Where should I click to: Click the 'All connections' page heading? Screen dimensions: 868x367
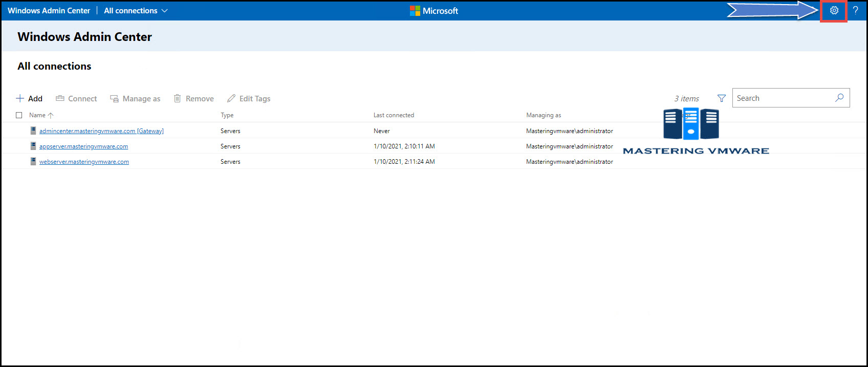coord(54,66)
